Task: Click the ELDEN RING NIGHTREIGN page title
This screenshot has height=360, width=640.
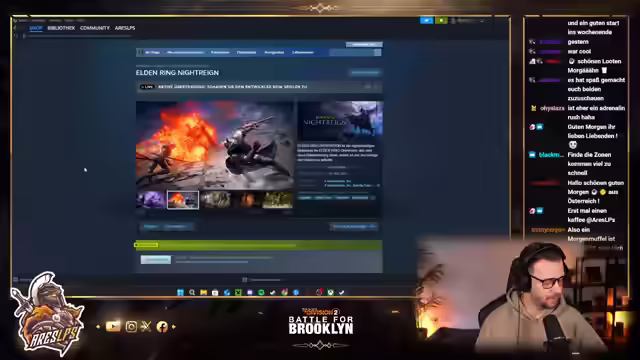Action: 177,73
